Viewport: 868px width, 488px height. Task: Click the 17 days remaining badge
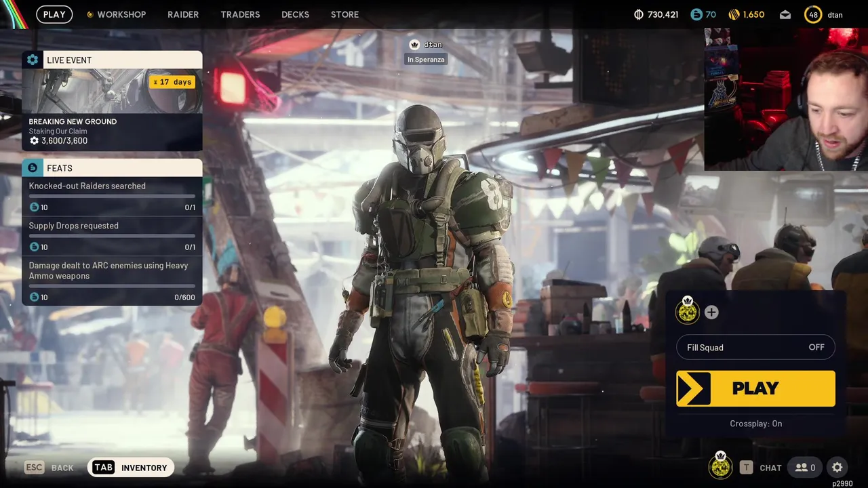click(173, 82)
